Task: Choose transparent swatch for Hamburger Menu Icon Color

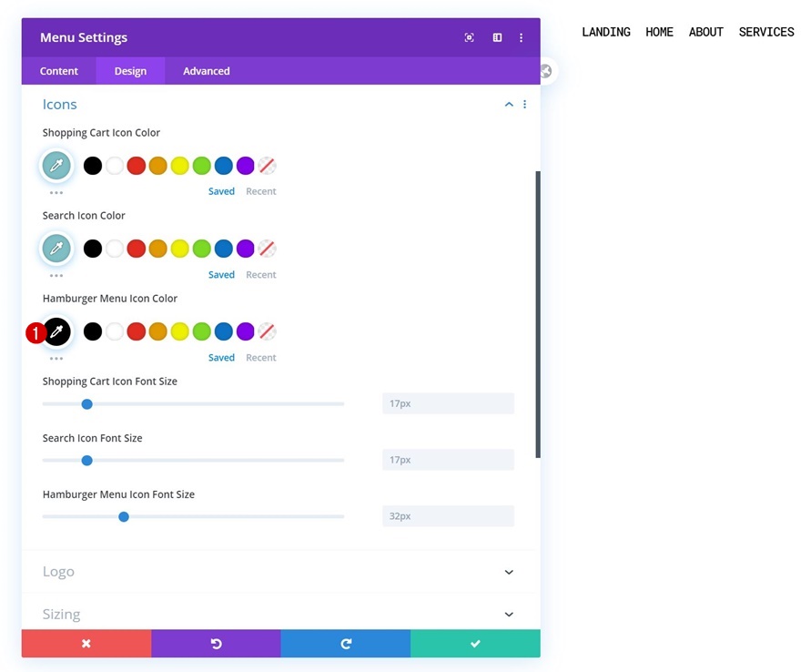Action: coord(268,331)
